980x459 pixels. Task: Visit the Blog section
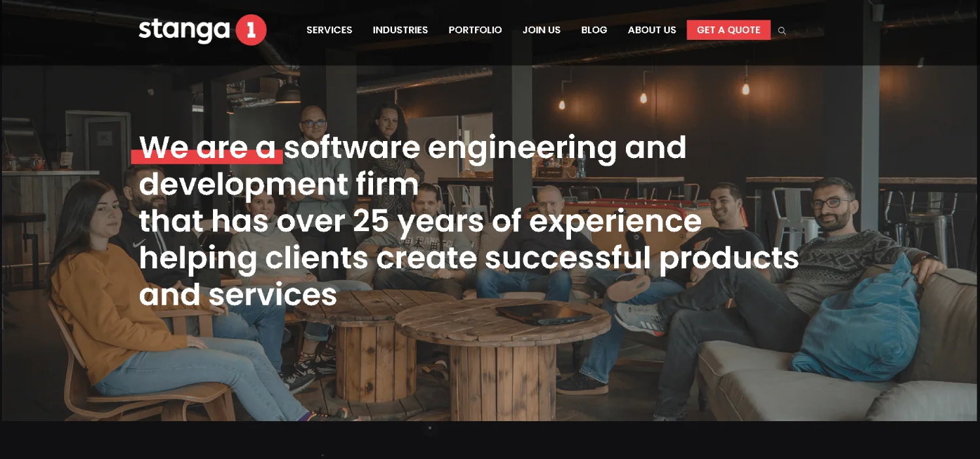point(594,30)
